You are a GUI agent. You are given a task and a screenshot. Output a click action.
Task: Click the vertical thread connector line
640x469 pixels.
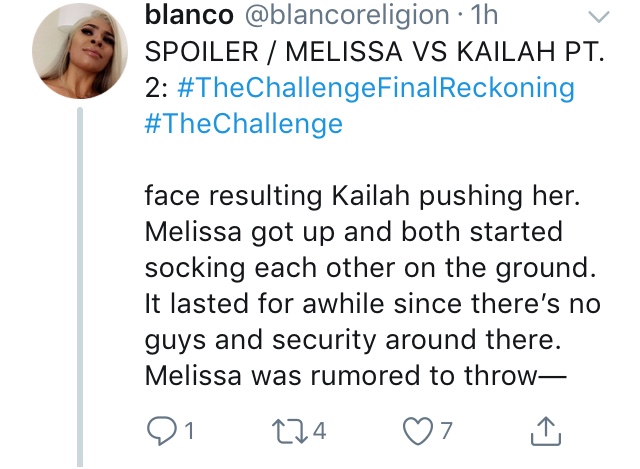(x=80, y=287)
